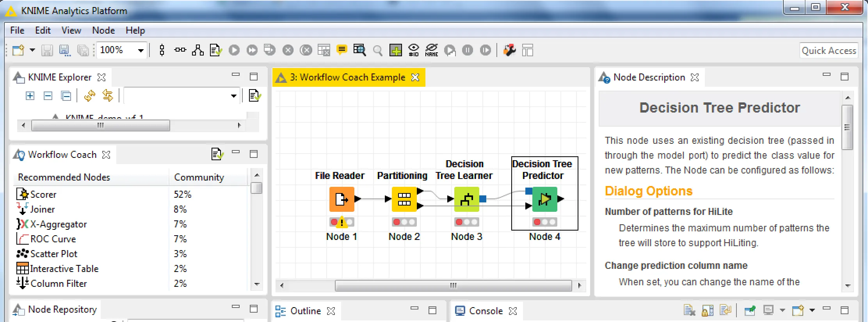Open the Edit menu
868x322 pixels.
coord(43,30)
